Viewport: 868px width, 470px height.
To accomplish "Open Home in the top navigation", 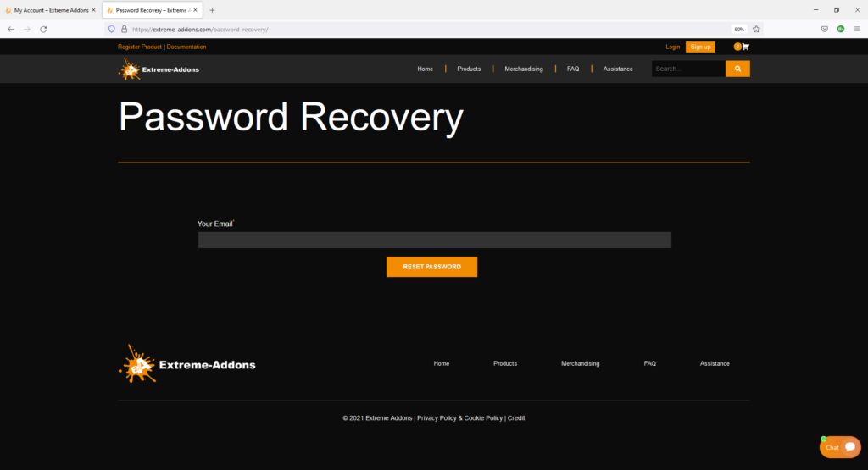I will (x=426, y=69).
